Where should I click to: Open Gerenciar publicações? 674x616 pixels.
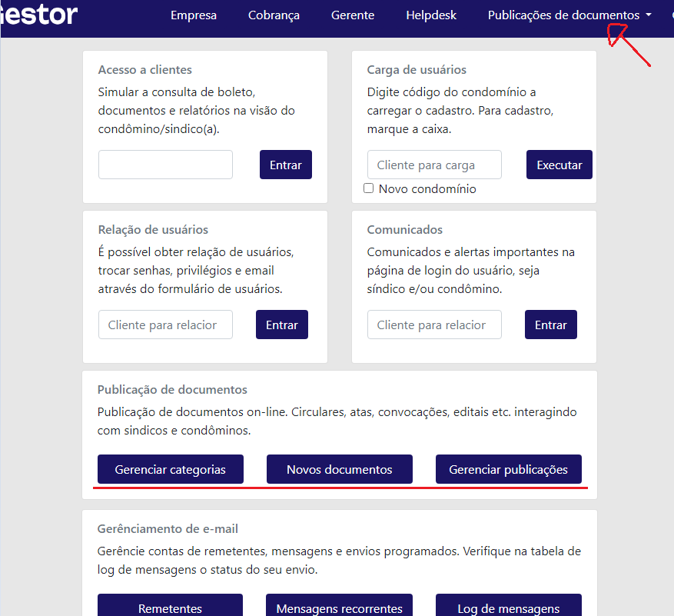click(508, 469)
